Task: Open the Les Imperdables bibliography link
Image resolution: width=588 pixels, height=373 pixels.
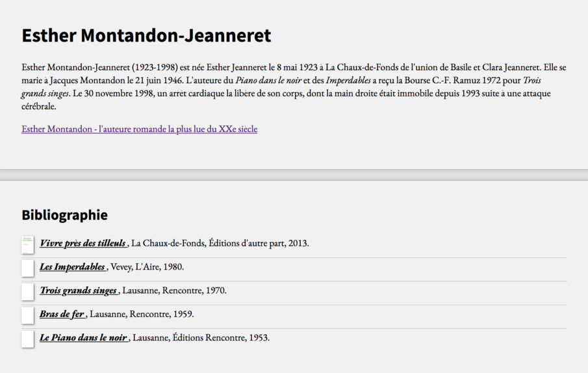Action: [x=72, y=267]
